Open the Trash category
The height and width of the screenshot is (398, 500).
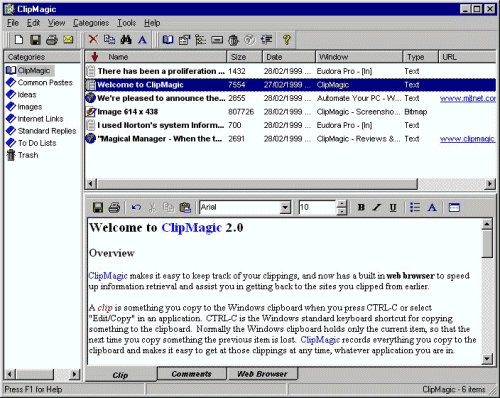(x=22, y=155)
